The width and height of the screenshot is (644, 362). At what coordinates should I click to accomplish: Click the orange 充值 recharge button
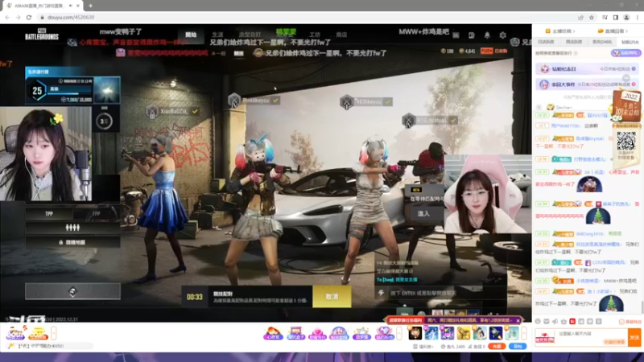tap(497, 347)
